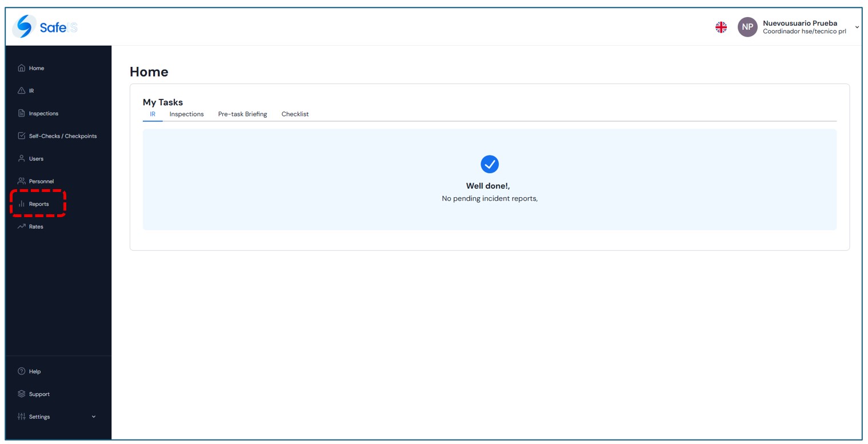Click the Home house icon in sidebar
Screen dimensions: 868x444
(22, 68)
